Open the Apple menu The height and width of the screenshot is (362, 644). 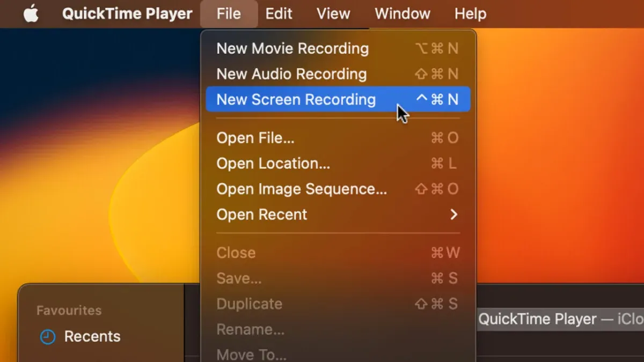[31, 14]
